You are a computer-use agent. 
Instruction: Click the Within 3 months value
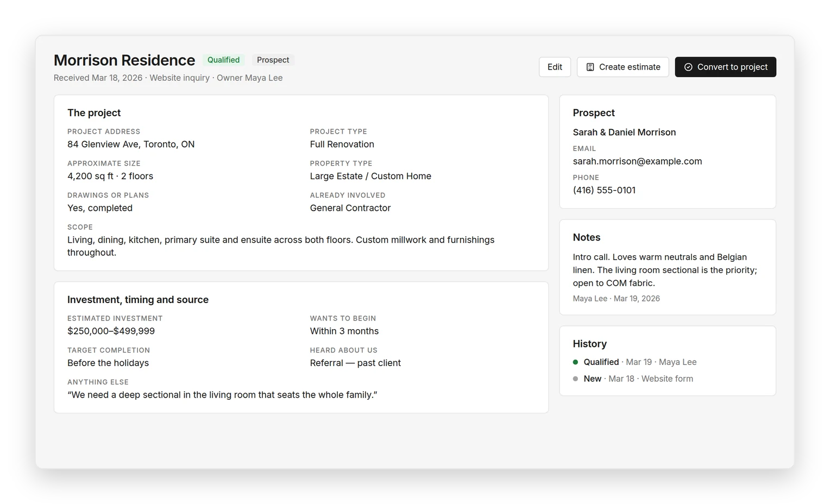pos(344,331)
